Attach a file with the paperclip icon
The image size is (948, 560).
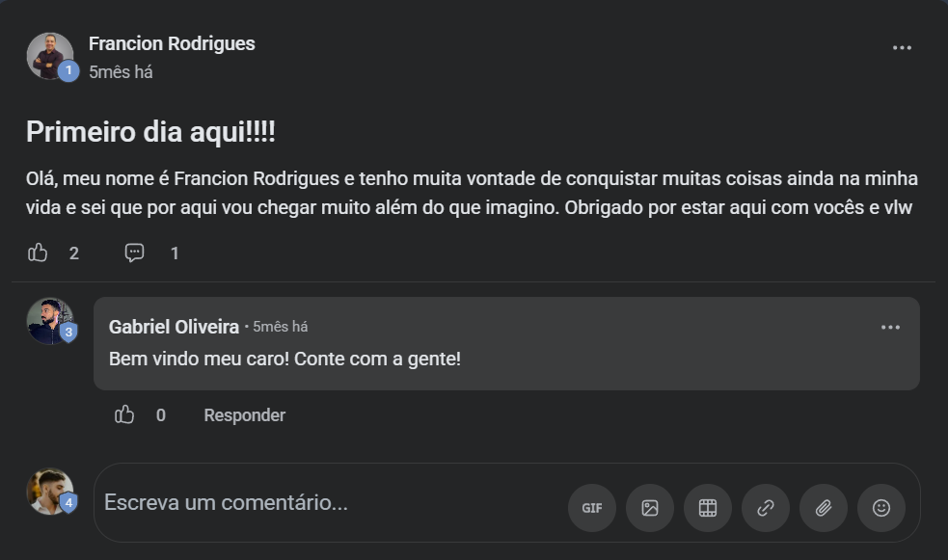pyautogui.click(x=824, y=508)
